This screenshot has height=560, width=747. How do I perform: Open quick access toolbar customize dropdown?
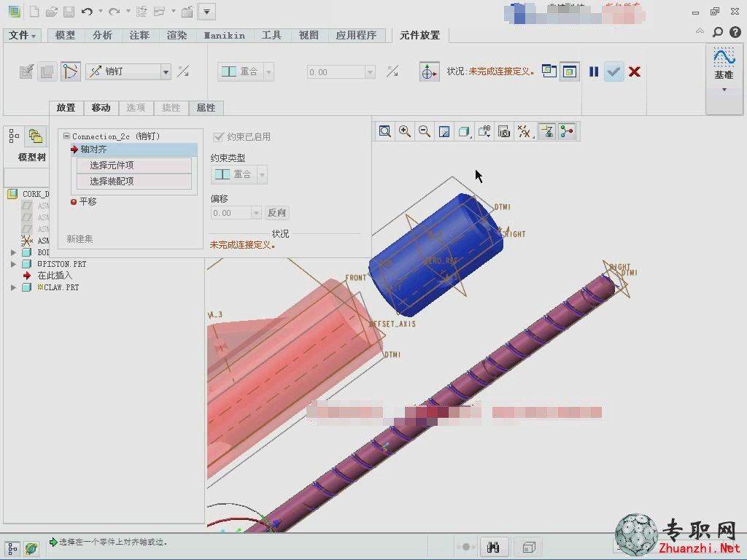pyautogui.click(x=206, y=12)
